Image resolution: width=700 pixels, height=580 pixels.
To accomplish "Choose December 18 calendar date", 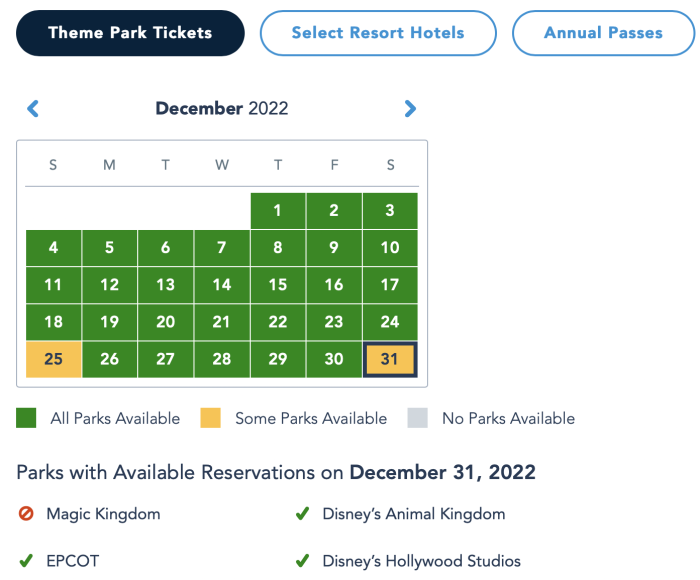I will [54, 322].
